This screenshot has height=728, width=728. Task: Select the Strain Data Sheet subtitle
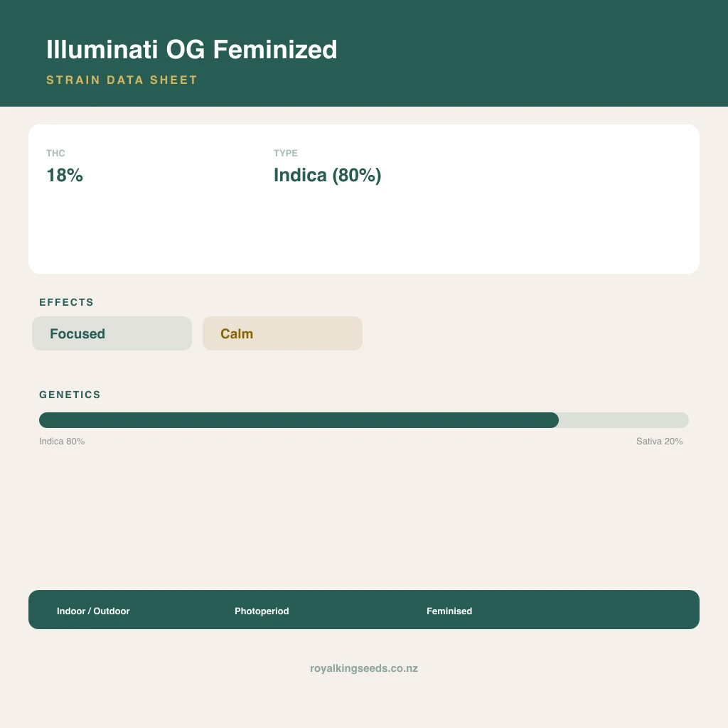122,80
